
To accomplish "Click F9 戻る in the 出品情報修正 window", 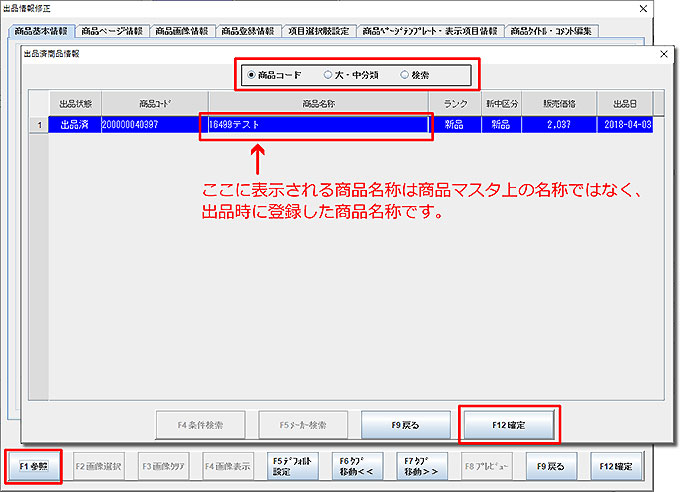I will (x=551, y=466).
